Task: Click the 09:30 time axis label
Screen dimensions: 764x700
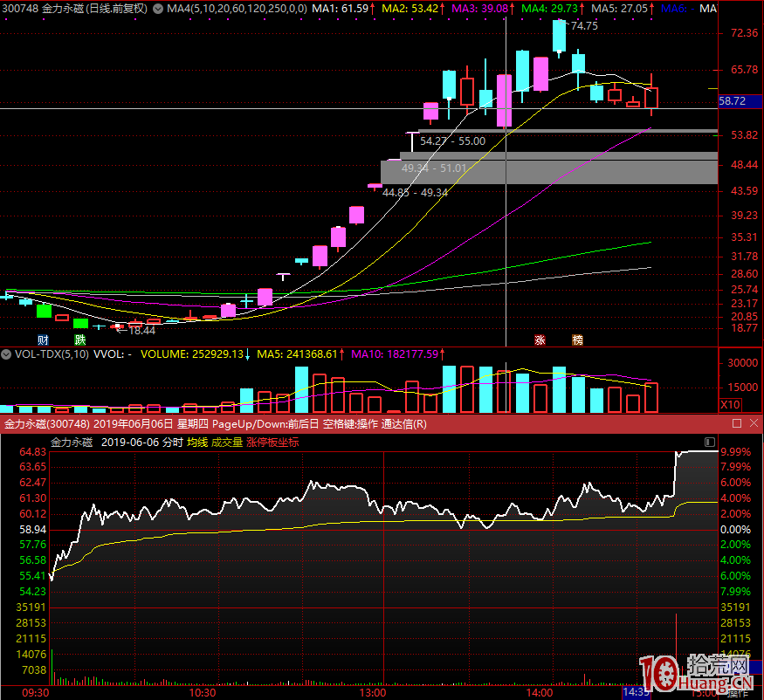Action: (x=35, y=693)
